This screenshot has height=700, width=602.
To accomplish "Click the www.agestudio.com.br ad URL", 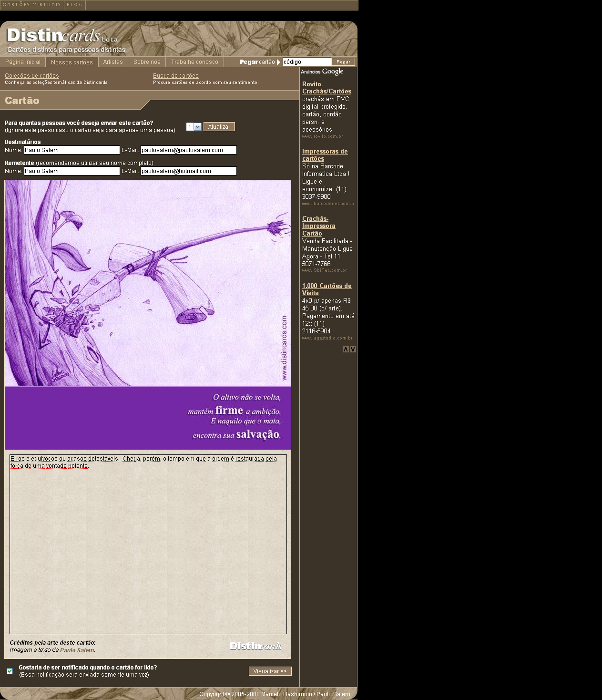I will click(x=327, y=338).
